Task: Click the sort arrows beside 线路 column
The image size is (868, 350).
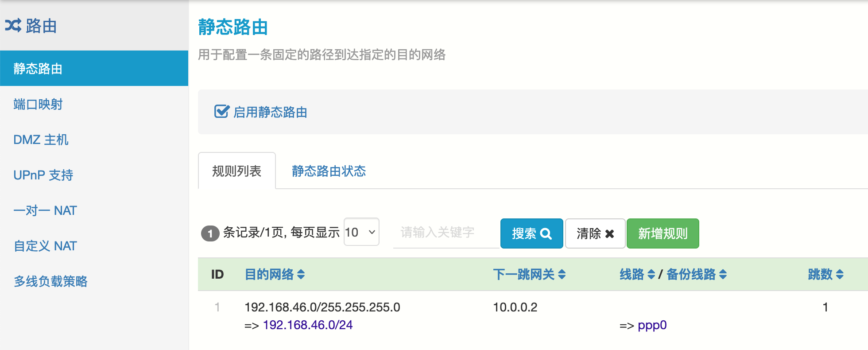Action: [x=651, y=275]
